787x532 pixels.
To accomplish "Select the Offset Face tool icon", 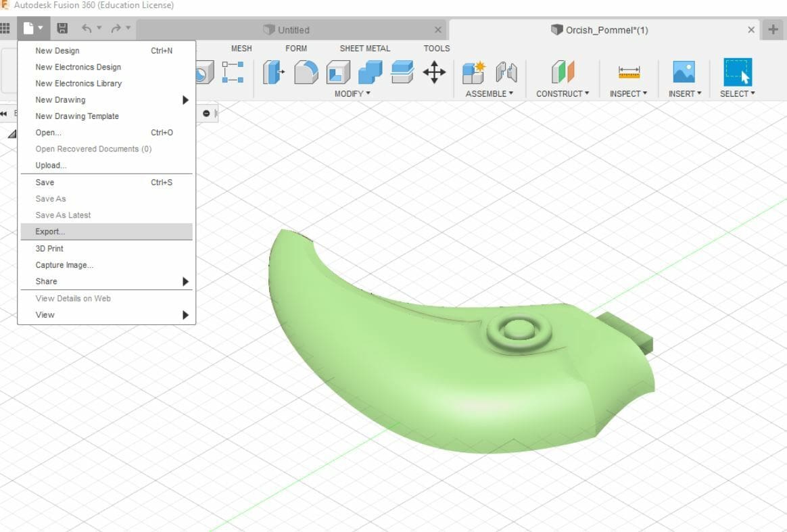I will 402,72.
